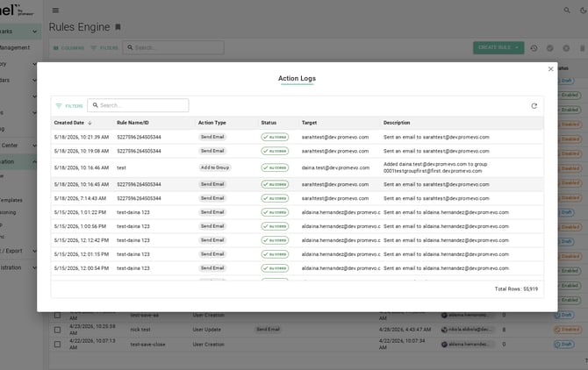Screen dimensions: 588x370
Task: Click status badge in nick test row
Action: pyautogui.click(x=567, y=330)
